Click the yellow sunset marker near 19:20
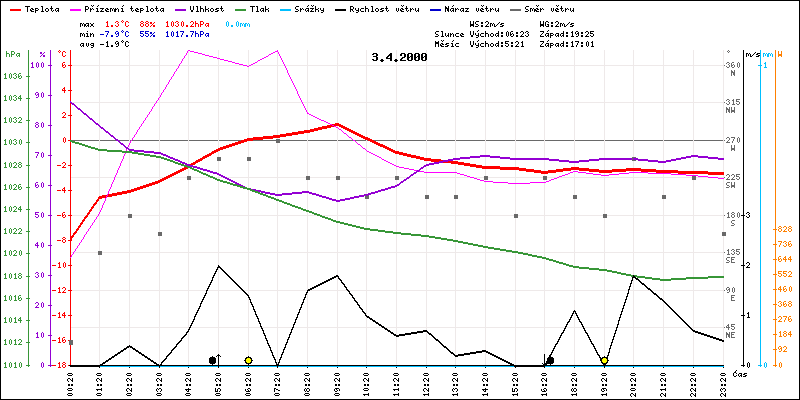The image size is (800, 400). [x=605, y=360]
